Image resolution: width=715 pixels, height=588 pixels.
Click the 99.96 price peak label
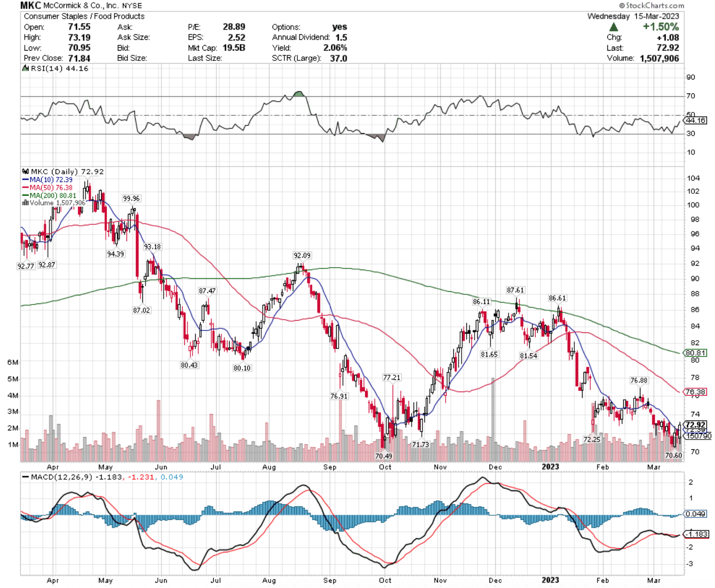pos(131,198)
